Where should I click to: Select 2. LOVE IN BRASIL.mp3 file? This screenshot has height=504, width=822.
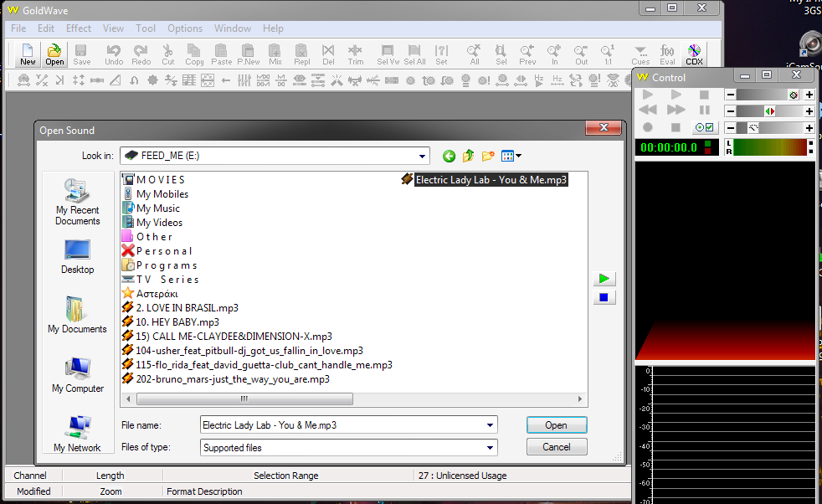180,308
